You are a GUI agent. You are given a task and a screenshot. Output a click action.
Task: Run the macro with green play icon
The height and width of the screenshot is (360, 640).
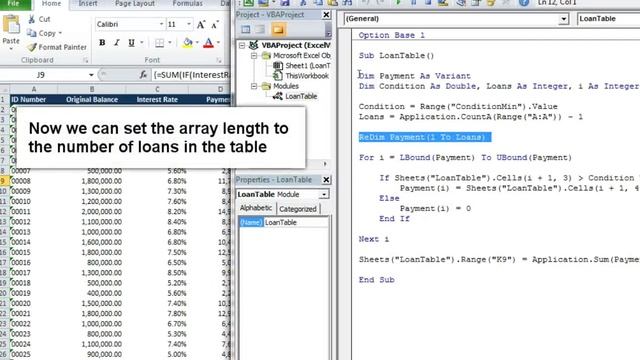[398, 3]
